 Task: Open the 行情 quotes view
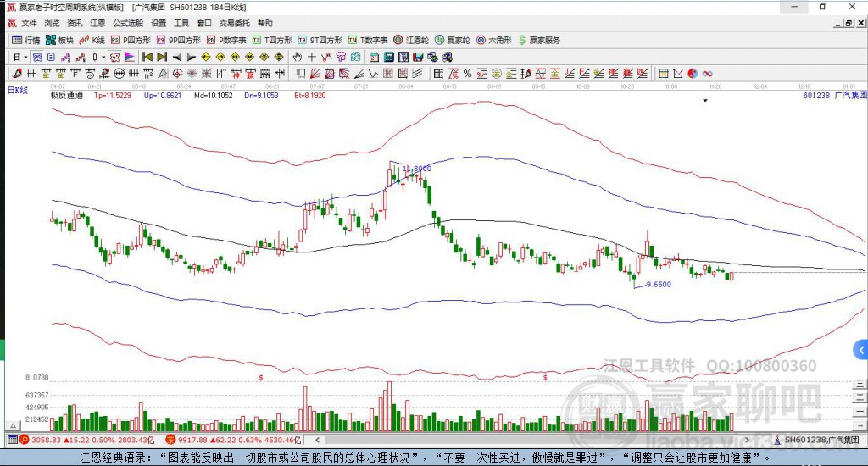(26, 41)
